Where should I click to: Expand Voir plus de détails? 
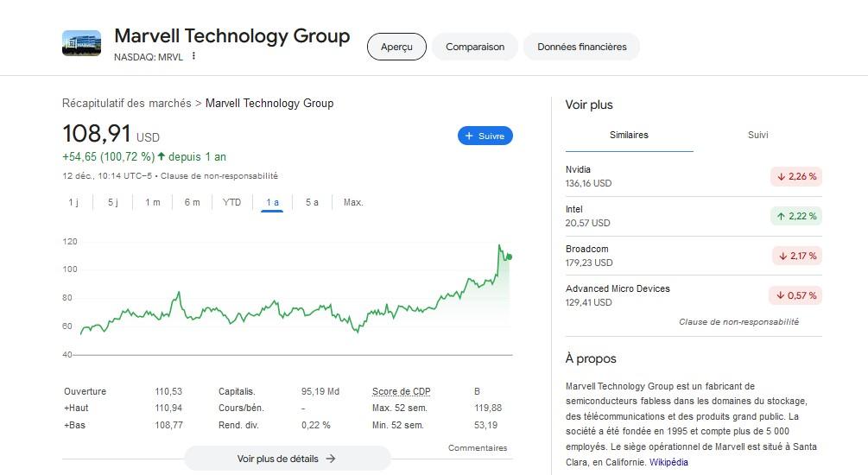click(287, 459)
